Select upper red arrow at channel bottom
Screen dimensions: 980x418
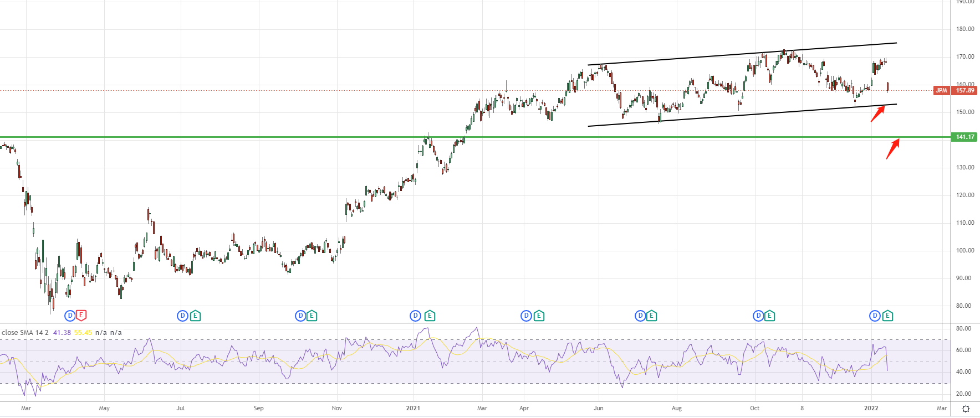(x=877, y=113)
